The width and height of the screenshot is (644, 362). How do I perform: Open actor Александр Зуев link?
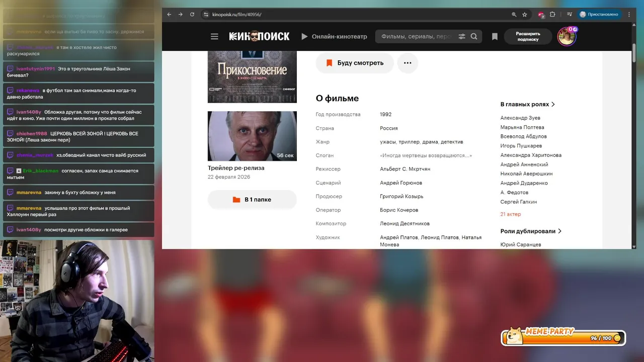pyautogui.click(x=520, y=118)
